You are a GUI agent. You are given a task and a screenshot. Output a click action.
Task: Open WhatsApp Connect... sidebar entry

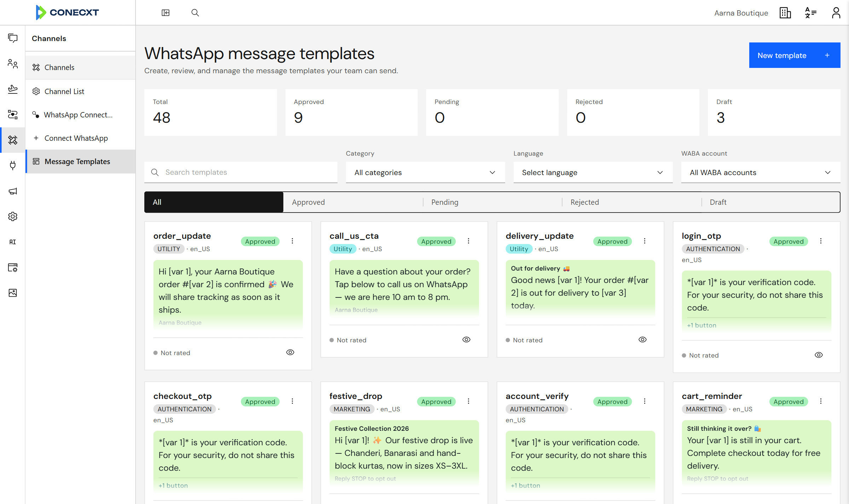tap(80, 115)
